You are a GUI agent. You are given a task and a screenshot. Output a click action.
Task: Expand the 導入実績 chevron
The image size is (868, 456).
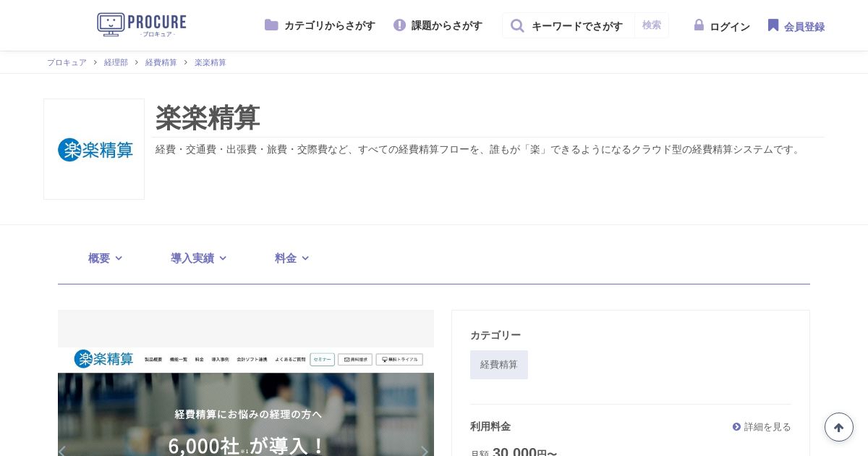(223, 258)
